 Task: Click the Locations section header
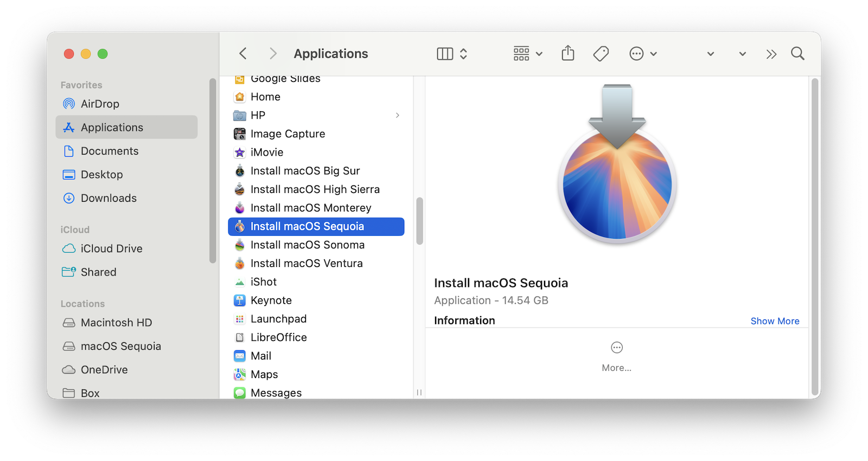82,304
